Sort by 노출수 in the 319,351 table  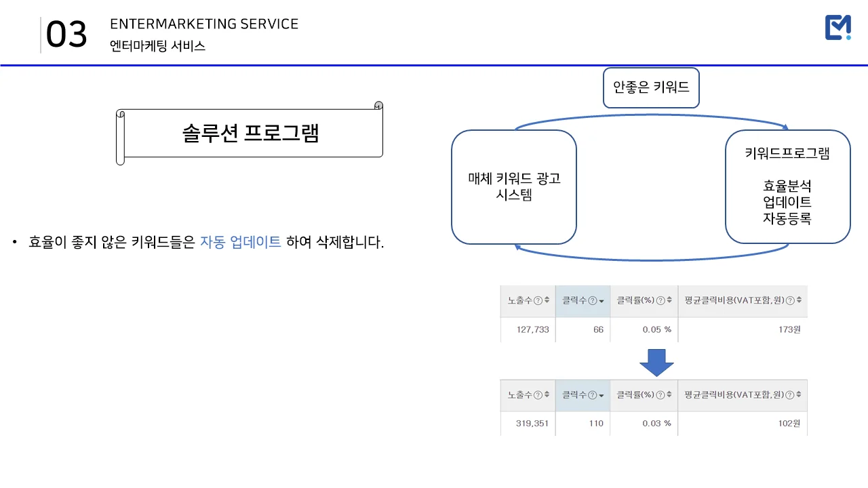pyautogui.click(x=547, y=394)
